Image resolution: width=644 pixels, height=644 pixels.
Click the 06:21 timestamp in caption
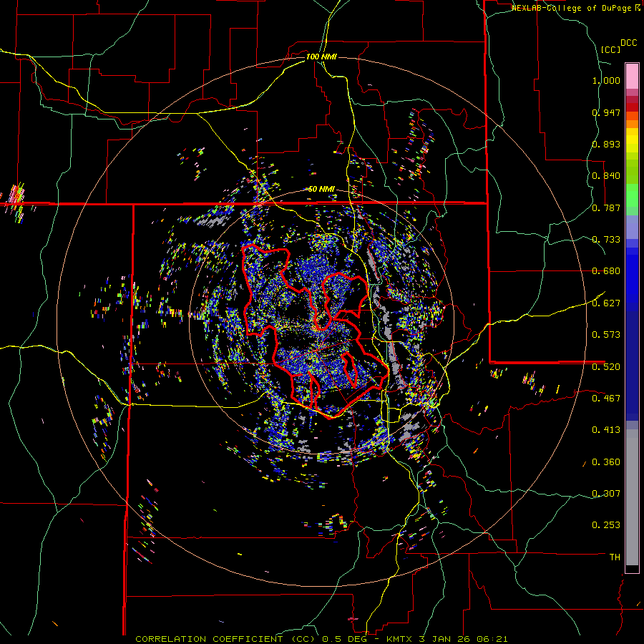tap(492, 639)
